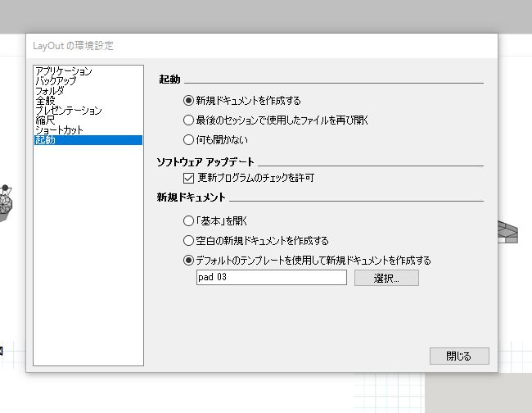Select the アプリケーション category
The image size is (532, 413).
(88, 71)
